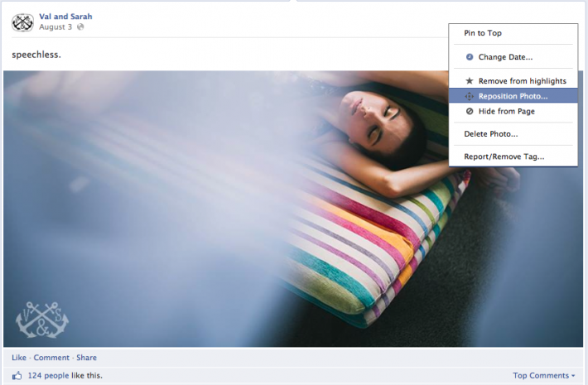Click the Comment link

[51, 358]
